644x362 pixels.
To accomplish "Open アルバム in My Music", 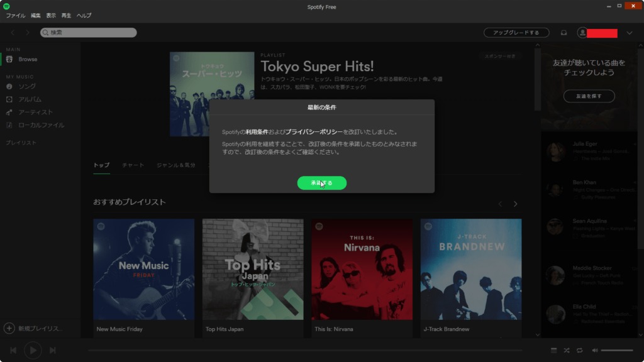I will pyautogui.click(x=30, y=99).
